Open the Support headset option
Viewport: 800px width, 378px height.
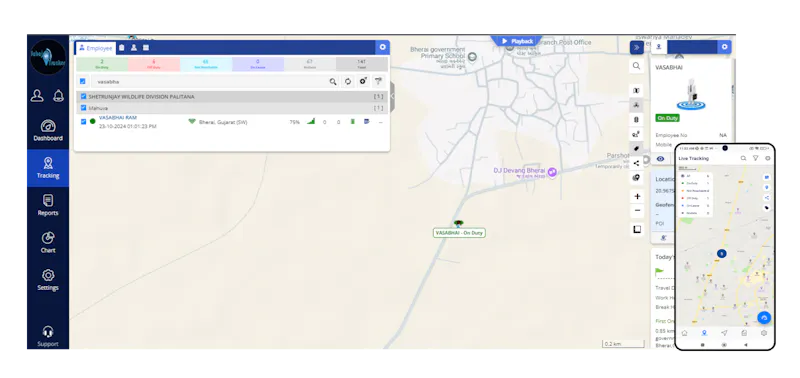[x=48, y=336]
